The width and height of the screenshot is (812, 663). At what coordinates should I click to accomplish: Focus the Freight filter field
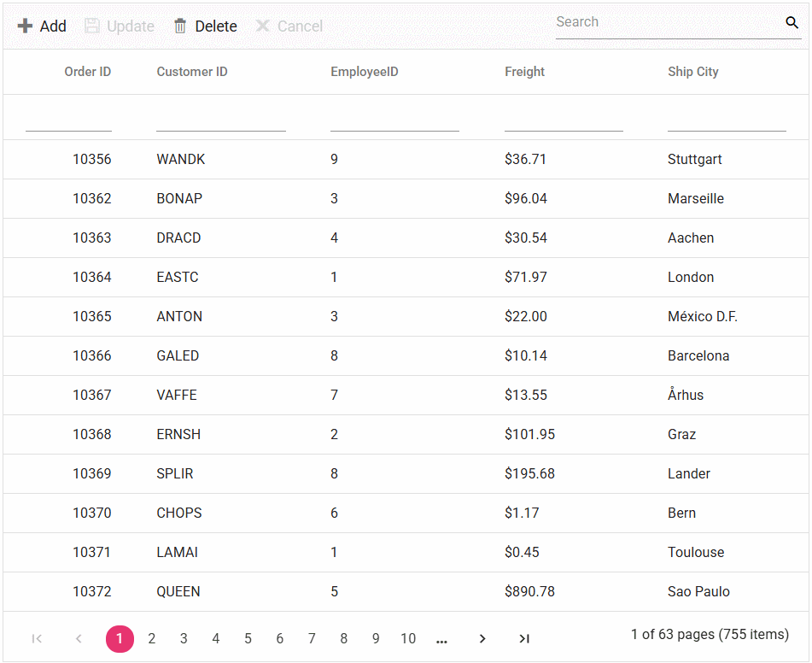click(x=564, y=120)
